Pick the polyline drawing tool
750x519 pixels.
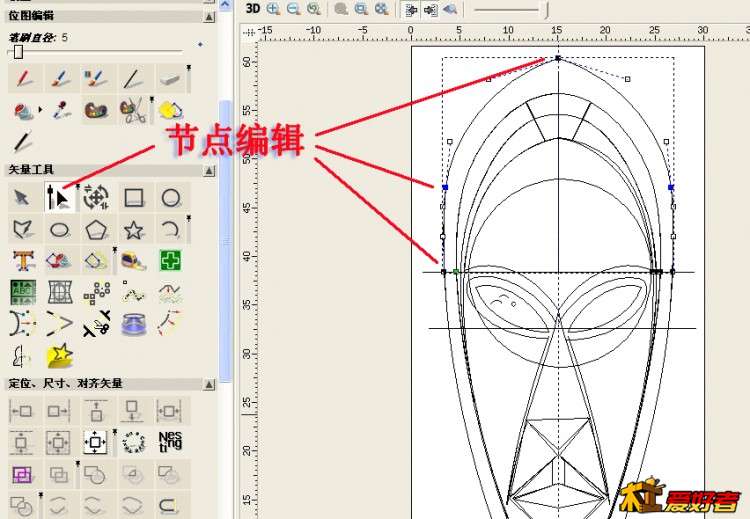click(x=22, y=230)
